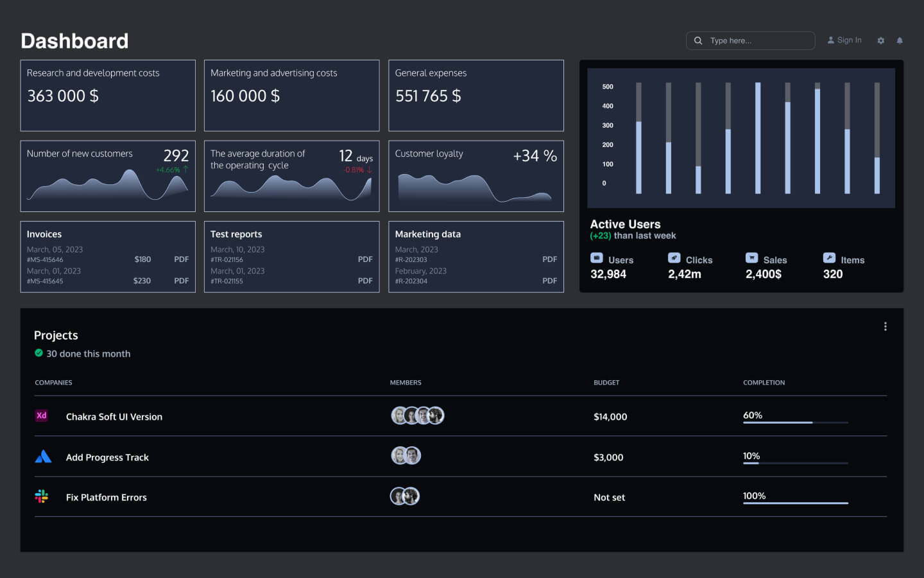Screen dimensions: 924x578
Task: Click the green check icon by 30 done
Action: 38,353
